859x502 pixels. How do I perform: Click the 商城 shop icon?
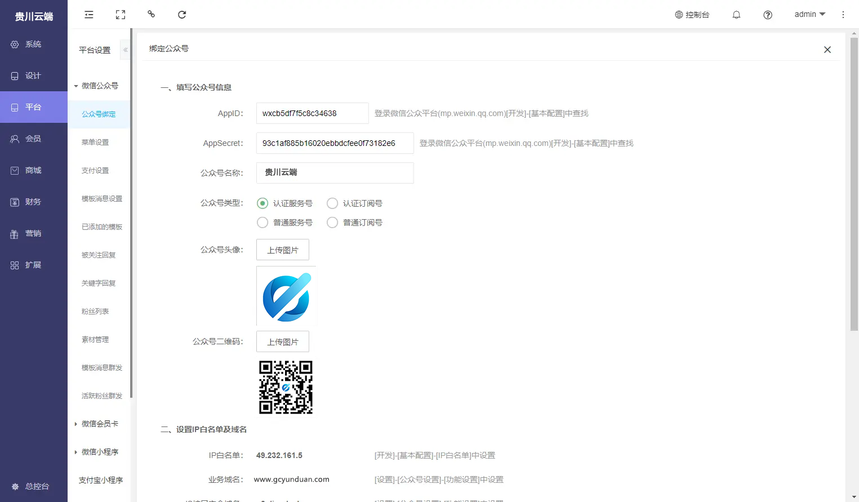[15, 170]
